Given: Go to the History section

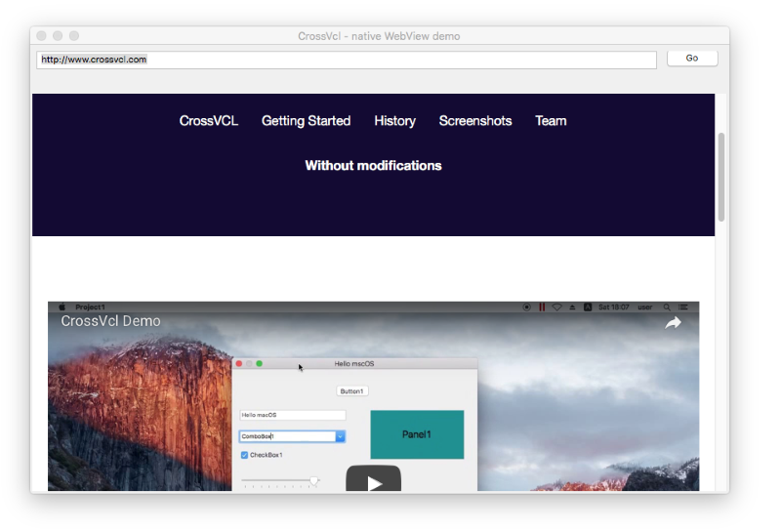Looking at the screenshot, I should coord(394,121).
